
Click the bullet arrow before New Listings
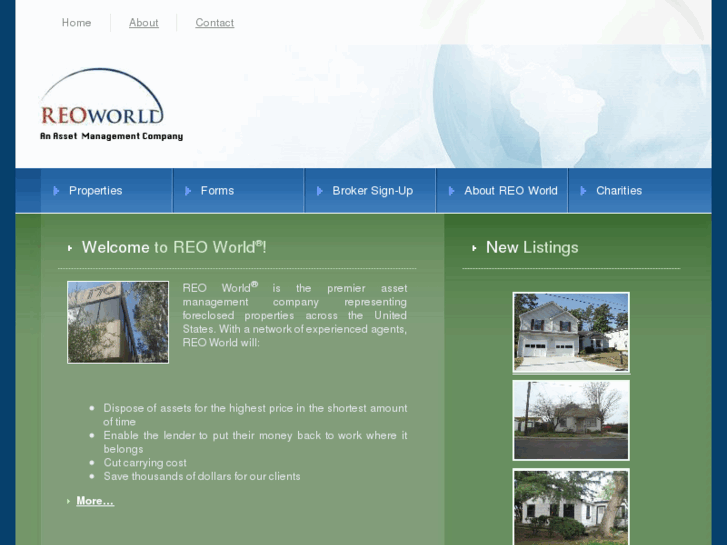tap(474, 248)
